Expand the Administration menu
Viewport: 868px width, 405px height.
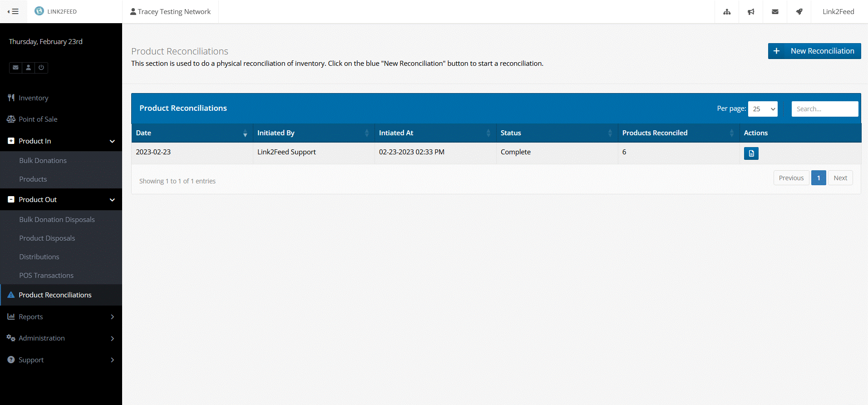61,338
